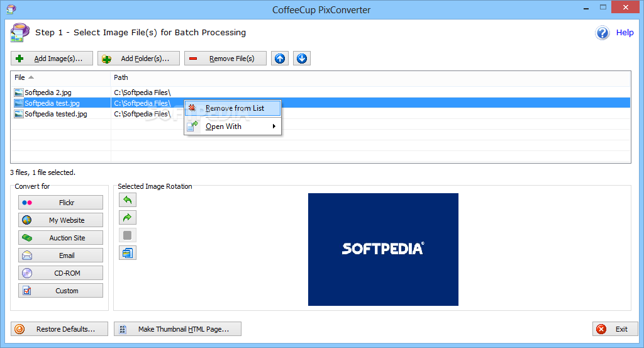The width and height of the screenshot is (644, 348).
Task: Click the move file up arrow icon
Action: click(x=280, y=59)
